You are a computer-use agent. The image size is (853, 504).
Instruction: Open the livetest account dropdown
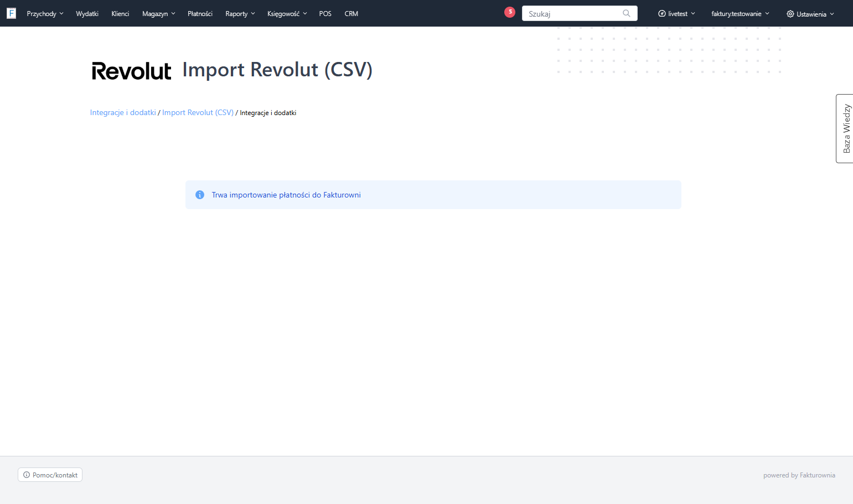(x=676, y=14)
